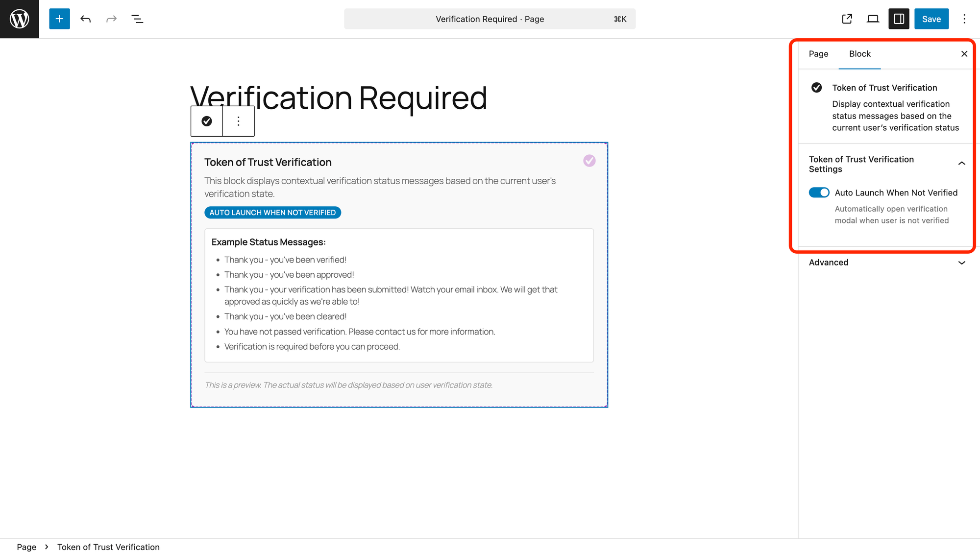Screen dimensions: 980x552
Task: Open the editor options three-dot menu
Action: click(x=964, y=19)
